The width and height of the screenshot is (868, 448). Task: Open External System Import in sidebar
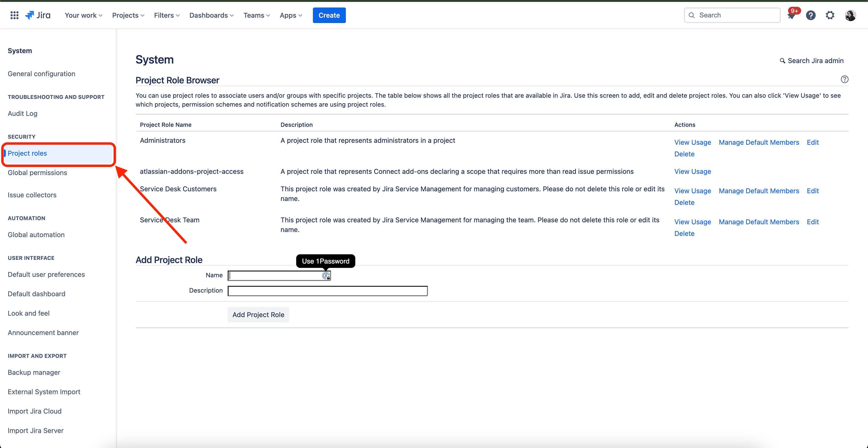click(x=44, y=392)
